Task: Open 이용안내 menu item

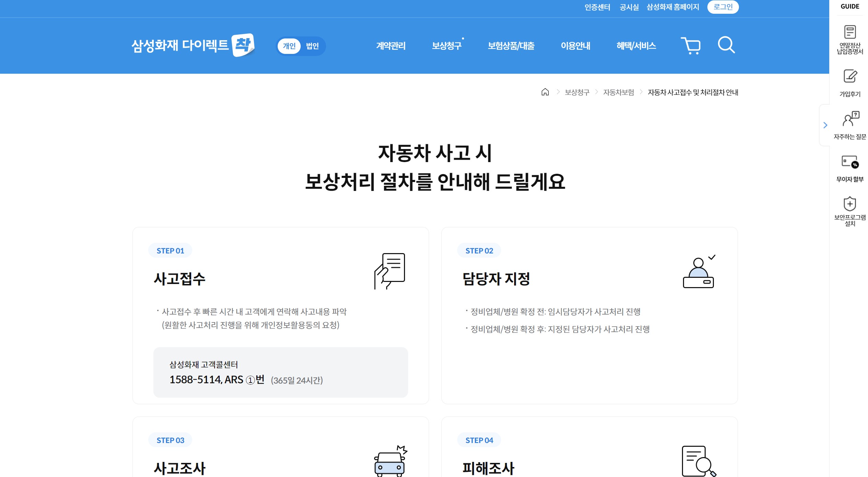Action: pyautogui.click(x=575, y=46)
